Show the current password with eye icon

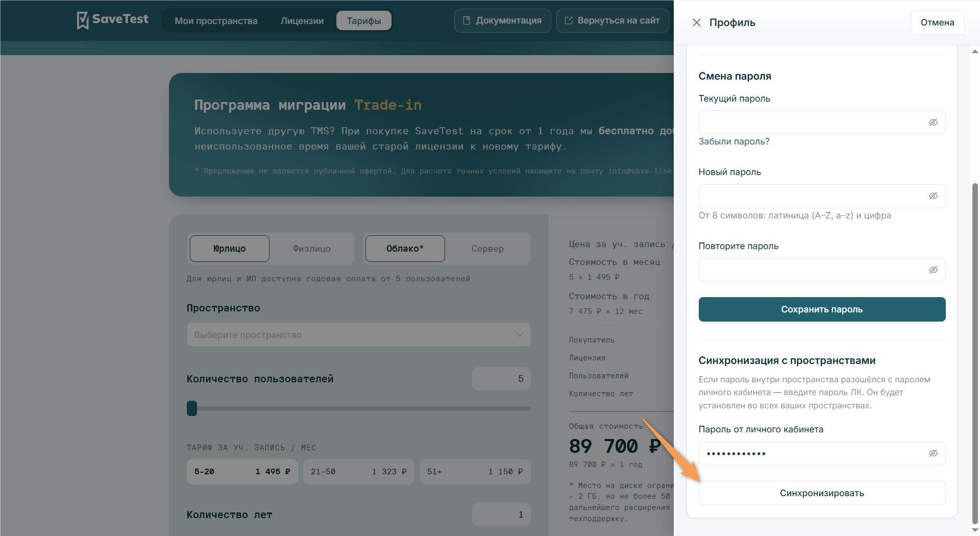(x=933, y=123)
